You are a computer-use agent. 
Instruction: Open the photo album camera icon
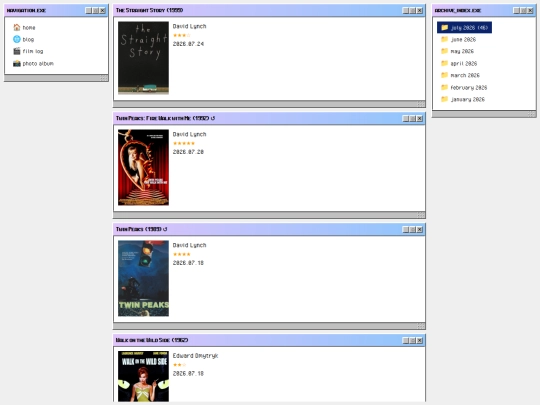point(17,63)
